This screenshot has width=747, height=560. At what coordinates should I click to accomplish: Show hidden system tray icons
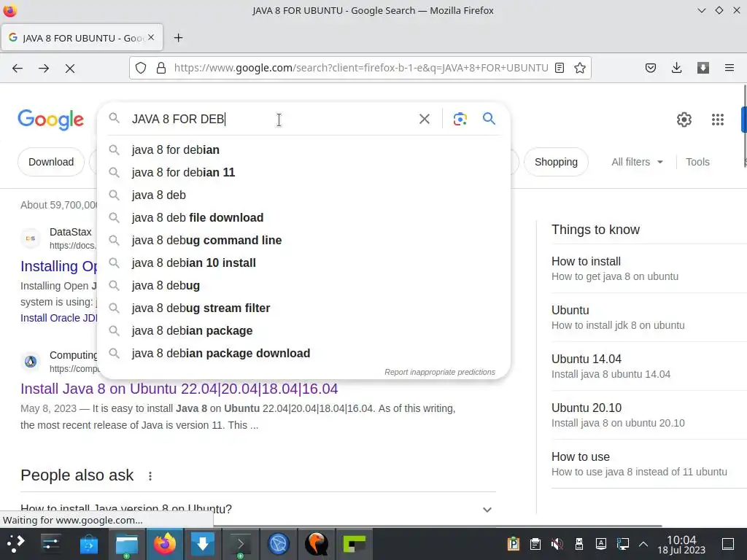coord(643,544)
